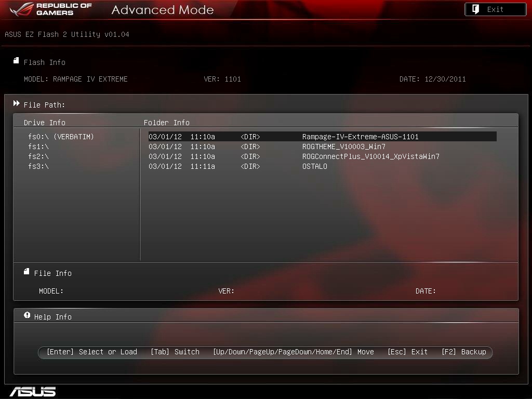532x399 pixels.
Task: Click the Republic of Gamers logo
Action: coord(51,9)
